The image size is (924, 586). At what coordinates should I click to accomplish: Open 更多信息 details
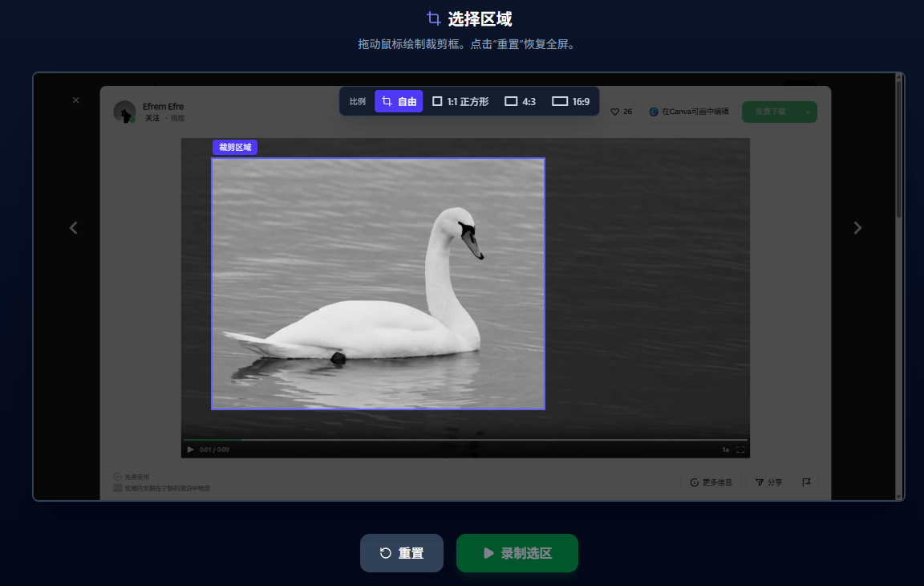pyautogui.click(x=711, y=482)
